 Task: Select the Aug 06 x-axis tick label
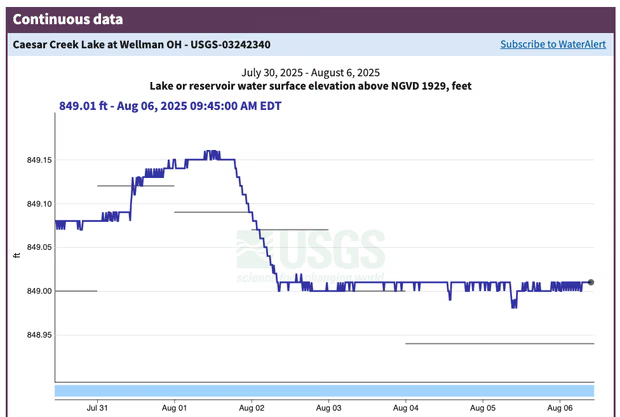pyautogui.click(x=561, y=408)
